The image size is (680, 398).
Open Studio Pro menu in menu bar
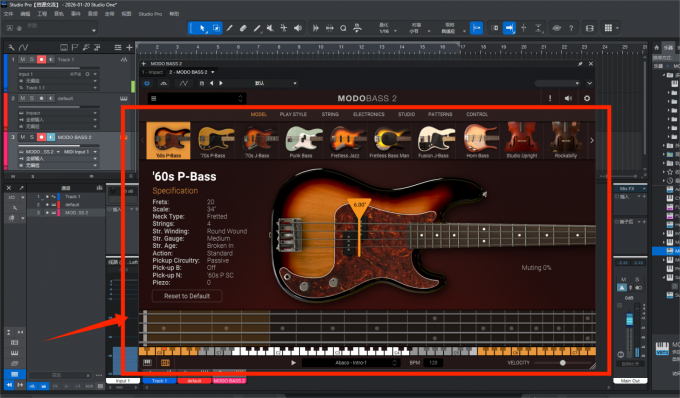click(150, 14)
